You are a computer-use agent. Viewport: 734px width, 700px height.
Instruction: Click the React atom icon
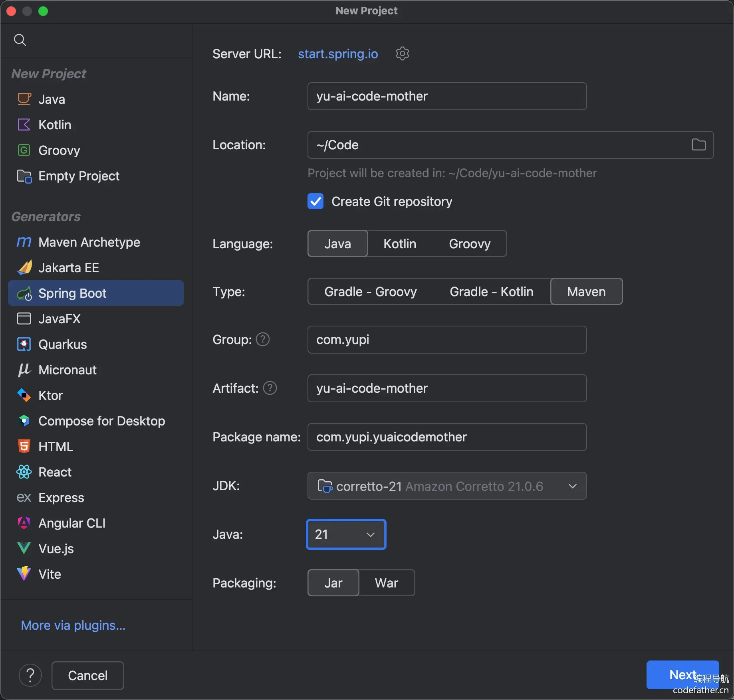tap(24, 472)
